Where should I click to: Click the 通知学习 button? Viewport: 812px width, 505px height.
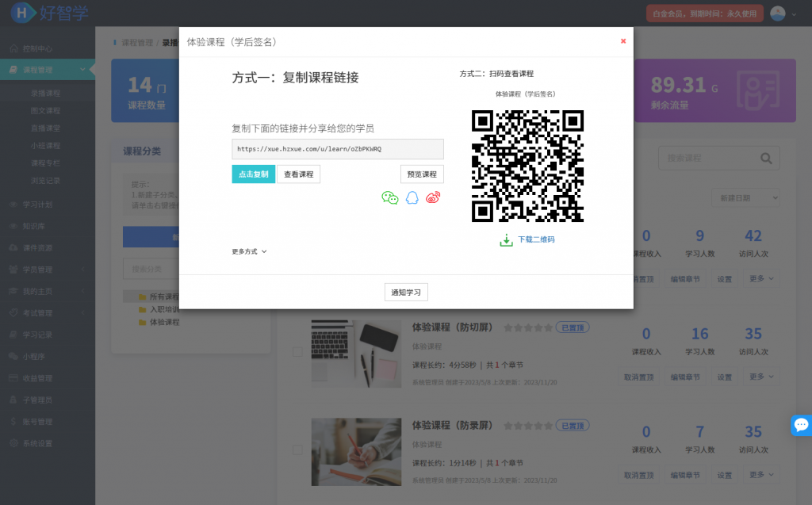pyautogui.click(x=406, y=293)
